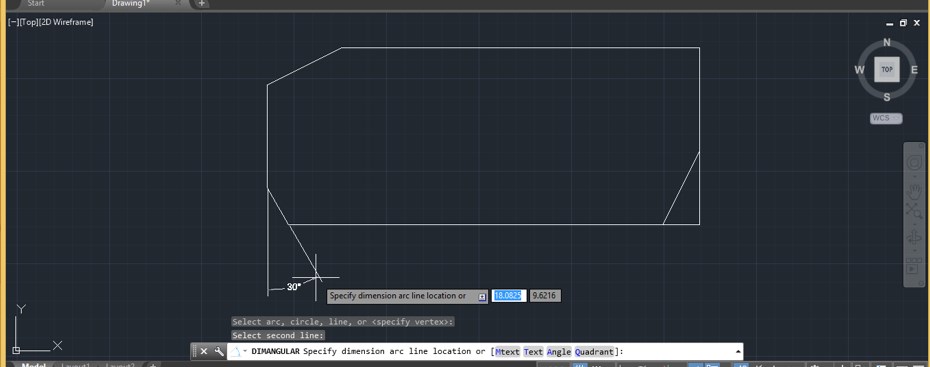Minimize the drawing viewport window
The height and width of the screenshot is (367, 930).
pyautogui.click(x=890, y=24)
